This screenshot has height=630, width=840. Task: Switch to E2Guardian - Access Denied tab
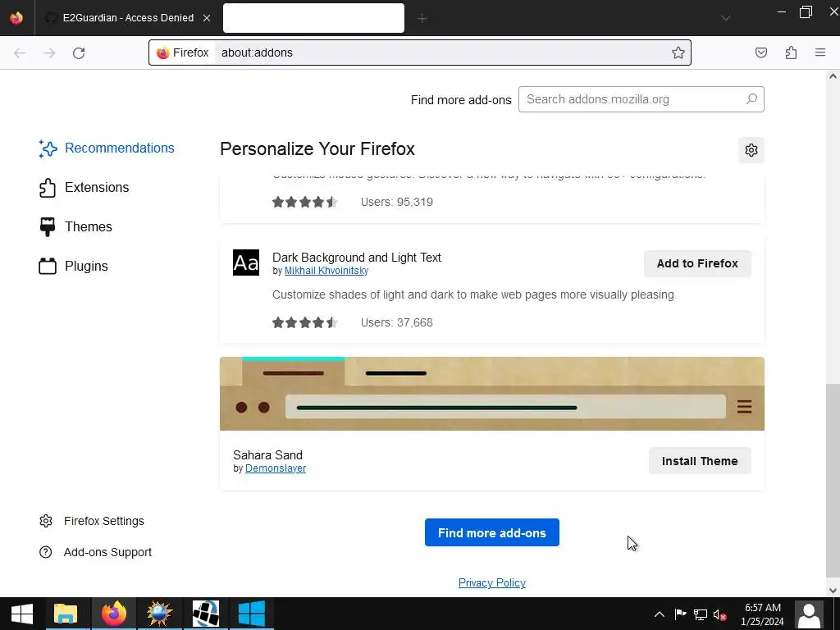(x=128, y=18)
